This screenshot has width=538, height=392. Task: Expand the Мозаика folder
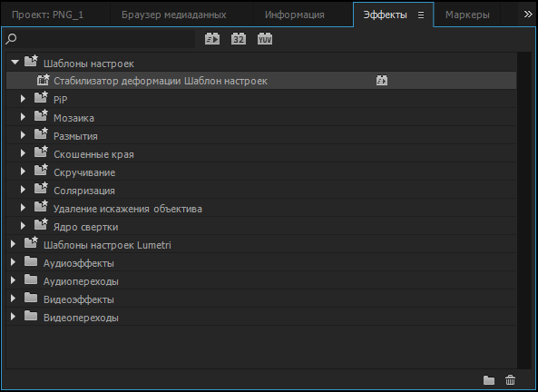point(23,117)
